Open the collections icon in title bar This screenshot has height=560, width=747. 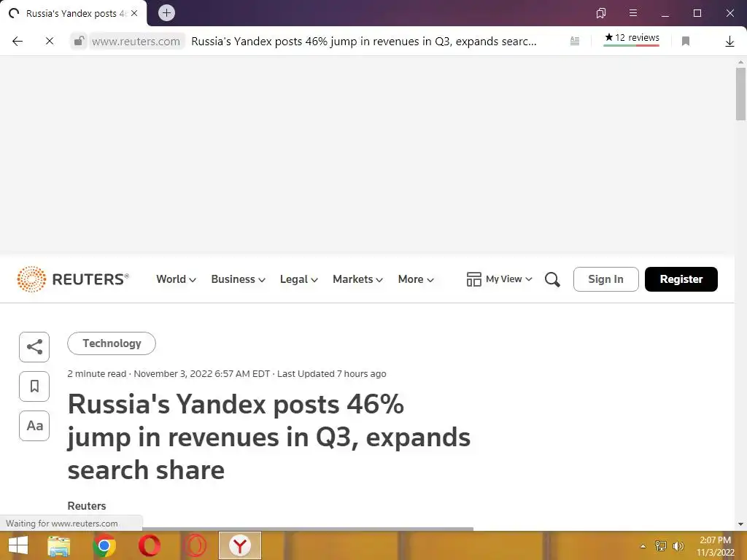[601, 13]
